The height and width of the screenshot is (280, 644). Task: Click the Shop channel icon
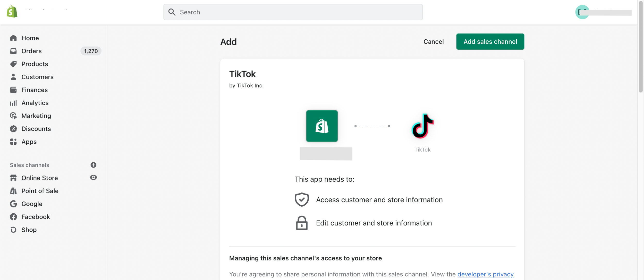click(x=13, y=230)
